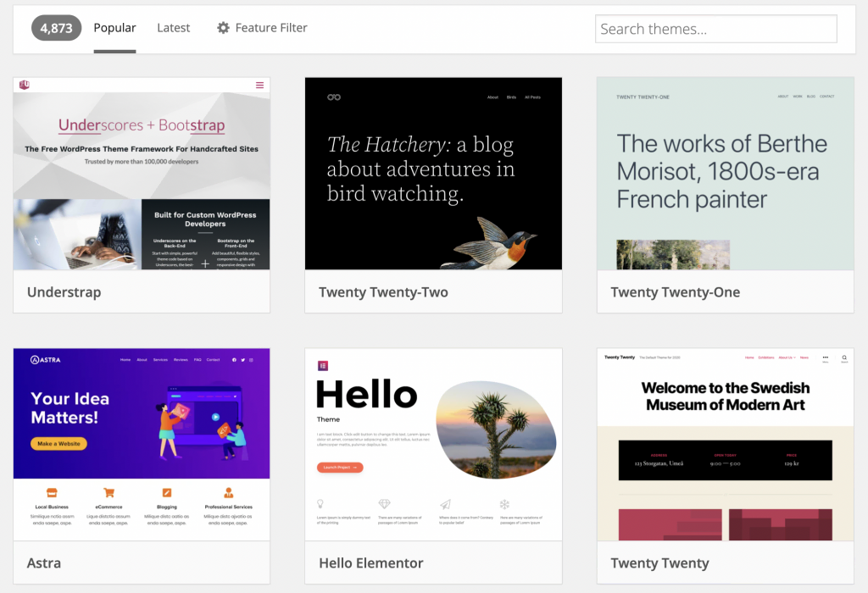
Task: Open the Twenty Twenty-One theme preview image
Action: (725, 174)
